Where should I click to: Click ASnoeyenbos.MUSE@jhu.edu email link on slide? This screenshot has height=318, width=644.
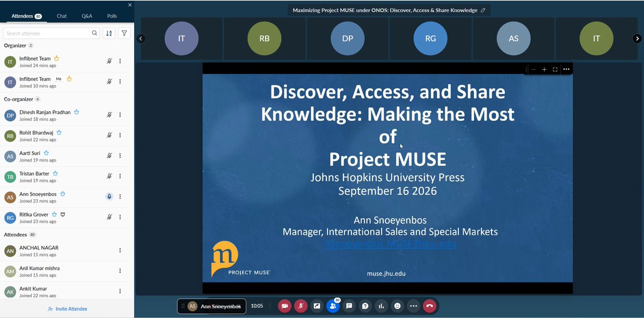click(390, 243)
